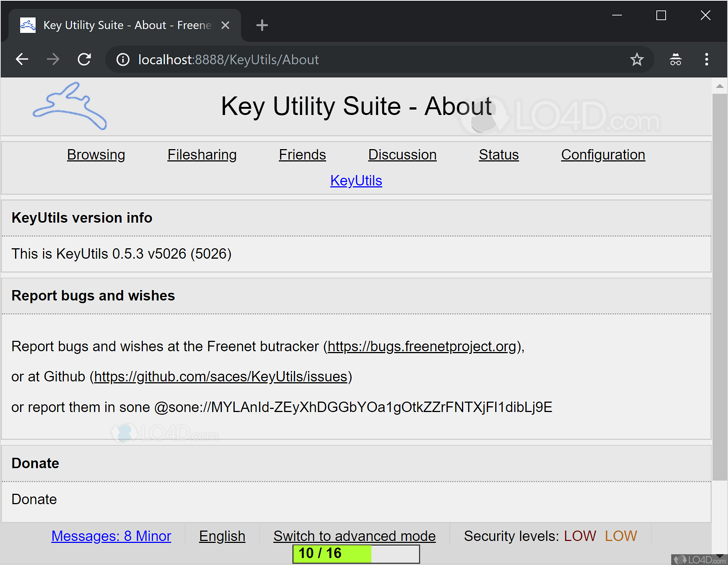Click the 10 / 16 progress bar
Screen dimensions: 728x565
tap(356, 554)
